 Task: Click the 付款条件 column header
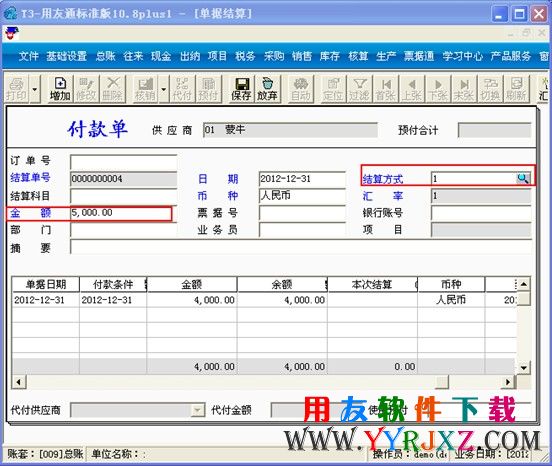(x=113, y=284)
